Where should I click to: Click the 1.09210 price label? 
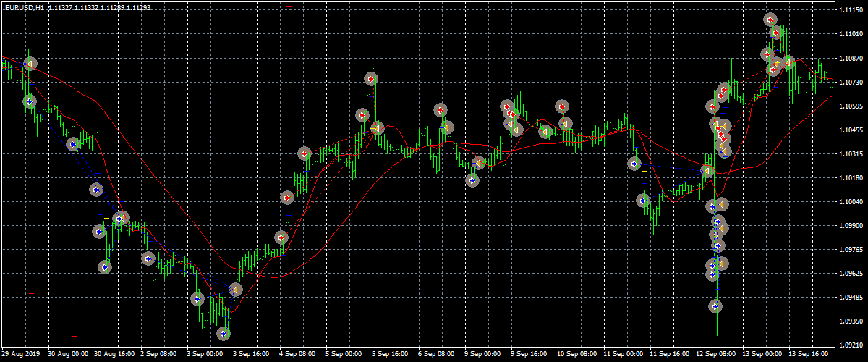click(851, 345)
